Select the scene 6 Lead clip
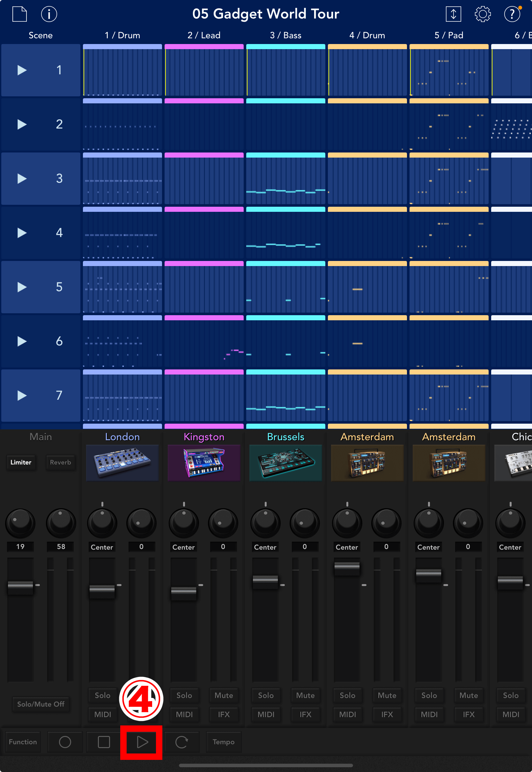532x772 pixels. [x=204, y=341]
